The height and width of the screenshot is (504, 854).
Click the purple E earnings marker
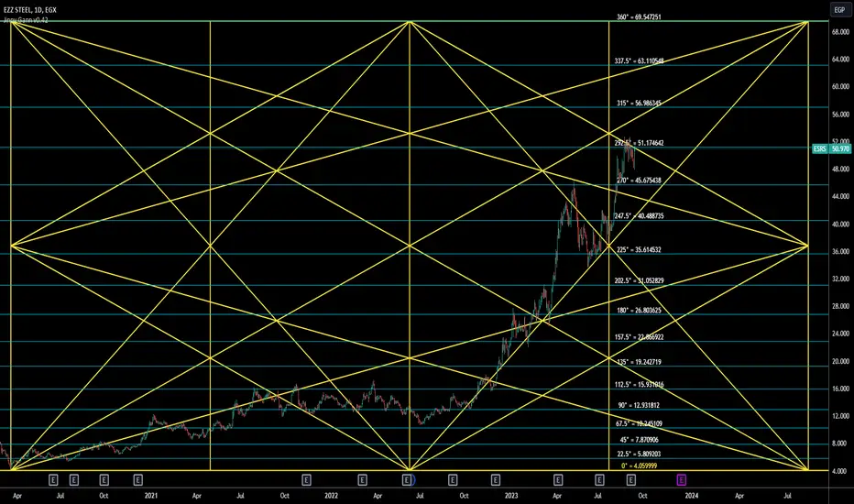pyautogui.click(x=682, y=480)
